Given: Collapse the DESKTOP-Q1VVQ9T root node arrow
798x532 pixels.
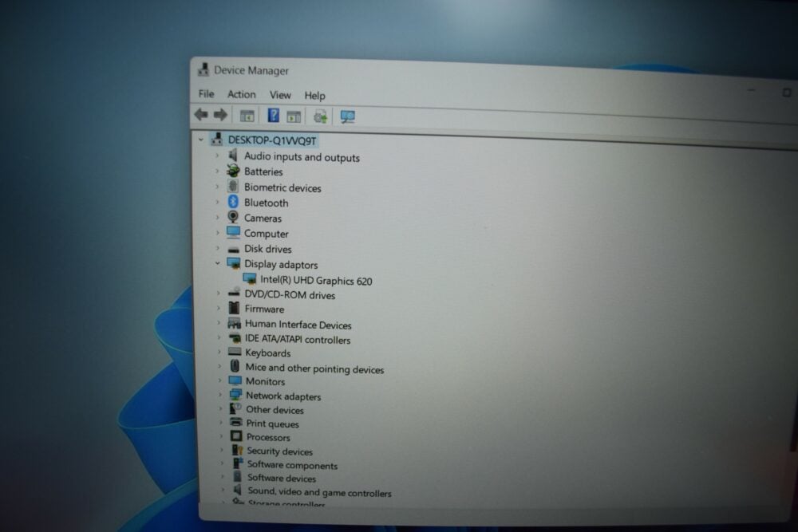Looking at the screenshot, I should tap(201, 139).
